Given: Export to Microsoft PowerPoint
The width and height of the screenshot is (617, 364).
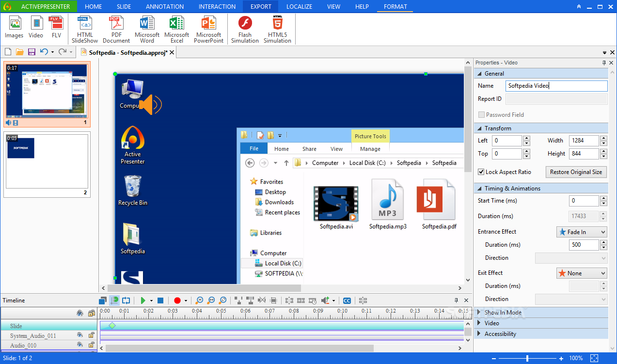Looking at the screenshot, I should click(x=209, y=30).
